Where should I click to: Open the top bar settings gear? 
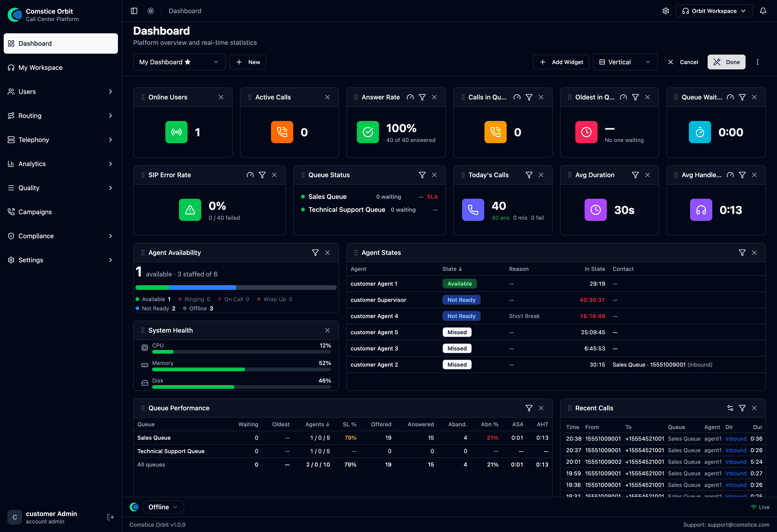(x=666, y=11)
